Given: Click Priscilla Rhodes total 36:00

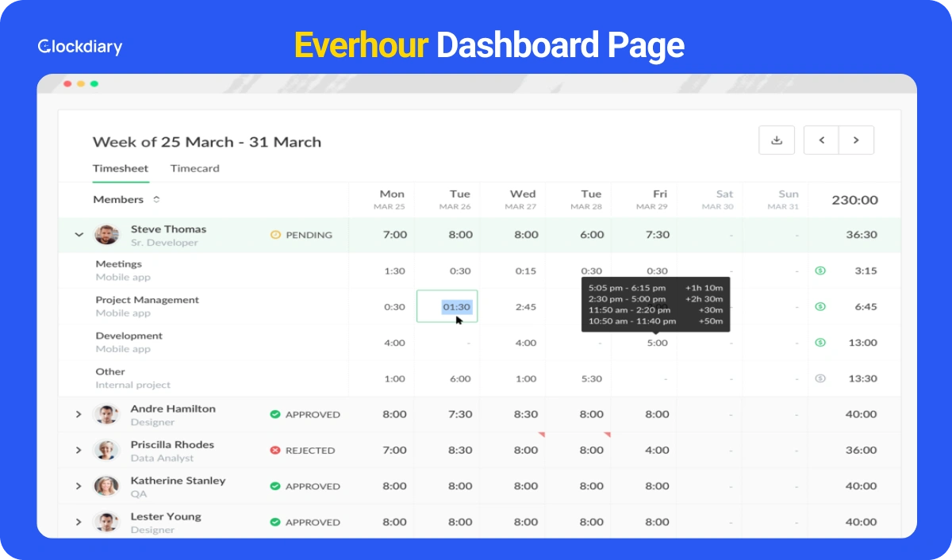Looking at the screenshot, I should [x=862, y=450].
